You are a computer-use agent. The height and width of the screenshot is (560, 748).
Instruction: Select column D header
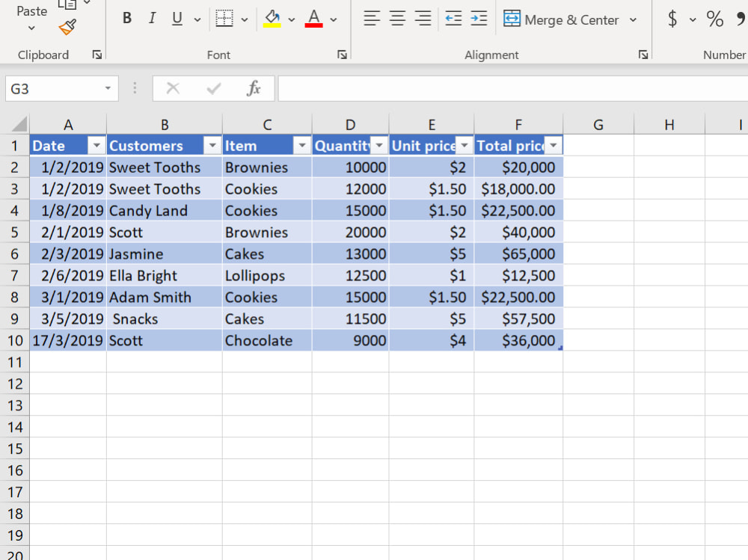tap(351, 125)
